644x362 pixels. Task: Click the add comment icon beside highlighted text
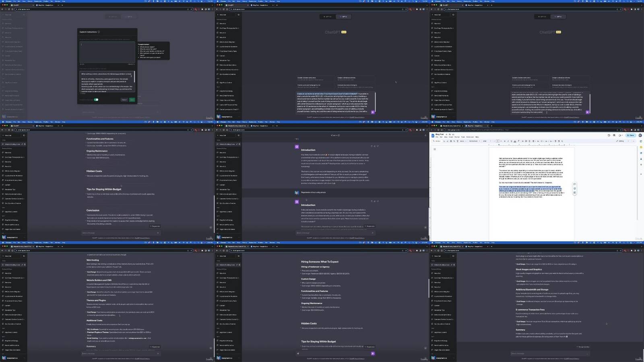click(574, 184)
